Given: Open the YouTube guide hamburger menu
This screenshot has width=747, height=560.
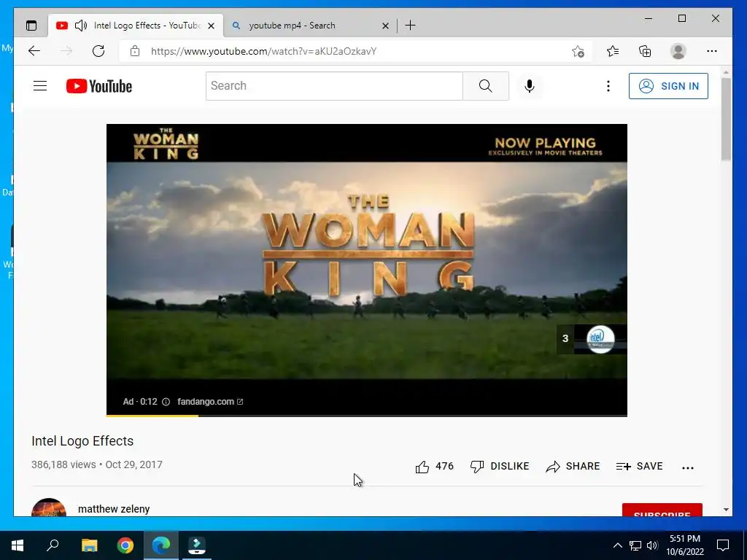Looking at the screenshot, I should [40, 86].
